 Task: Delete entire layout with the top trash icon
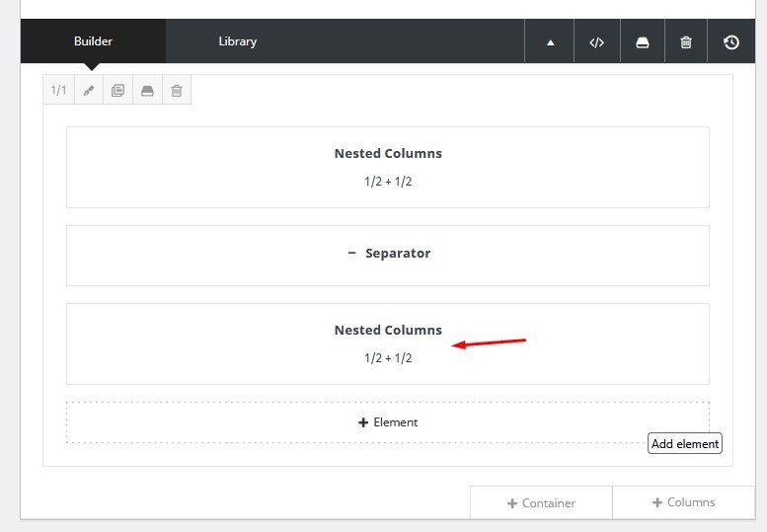[686, 42]
